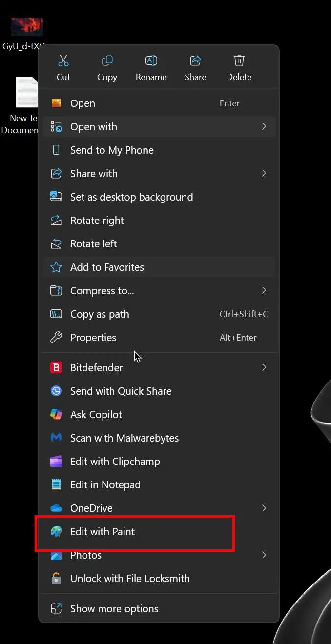This screenshot has height=644, width=331.
Task: Click the Alt+Enter shortcut text
Action: tap(238, 338)
